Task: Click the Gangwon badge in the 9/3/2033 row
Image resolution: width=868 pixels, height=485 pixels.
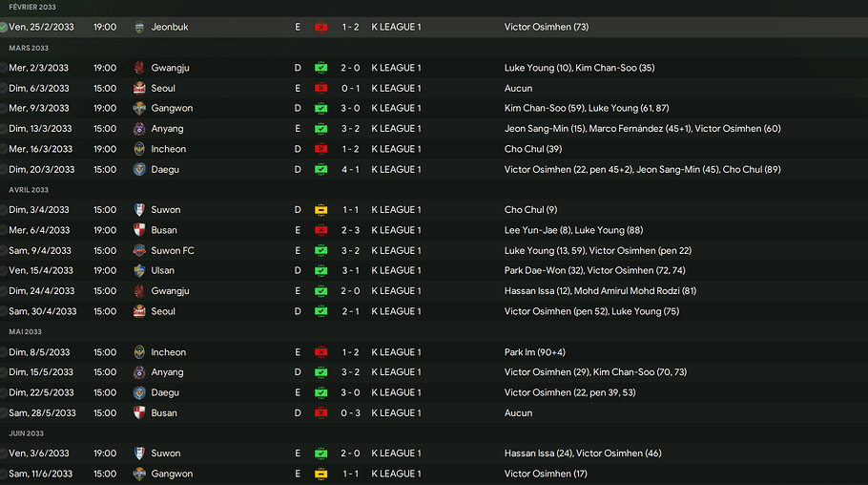Action: (x=140, y=109)
